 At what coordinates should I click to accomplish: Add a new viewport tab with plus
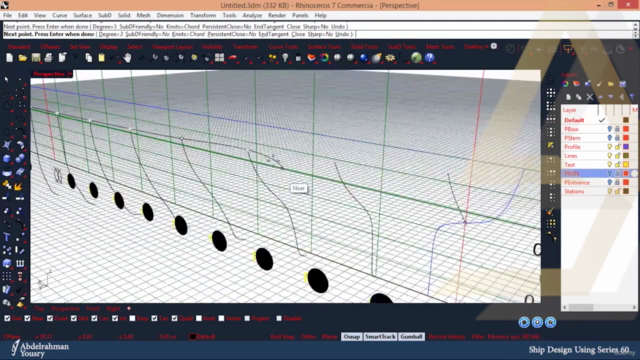tap(129, 309)
